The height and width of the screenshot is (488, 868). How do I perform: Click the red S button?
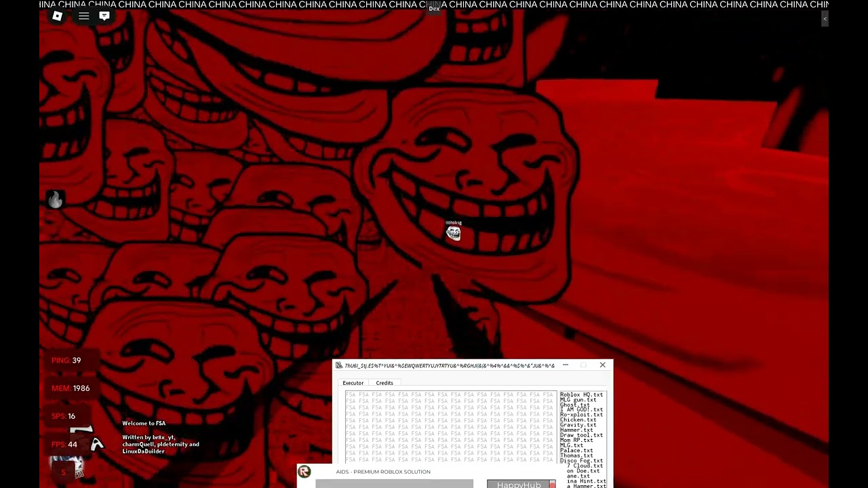(64, 472)
